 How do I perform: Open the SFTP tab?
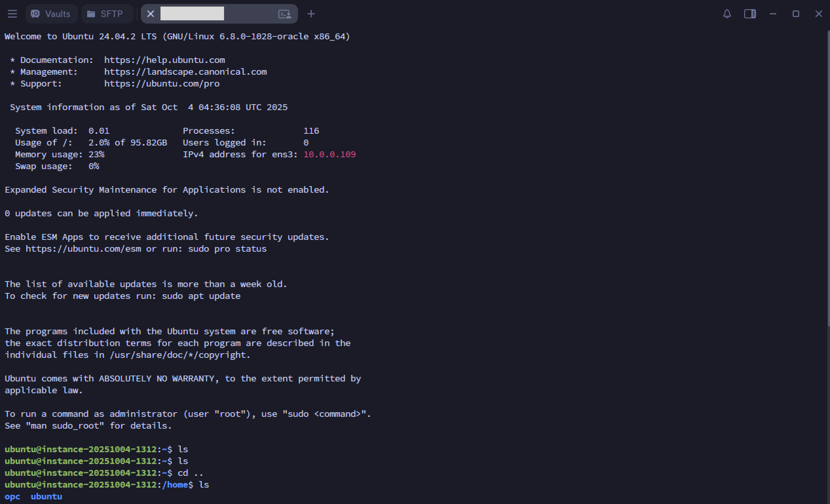pos(105,14)
